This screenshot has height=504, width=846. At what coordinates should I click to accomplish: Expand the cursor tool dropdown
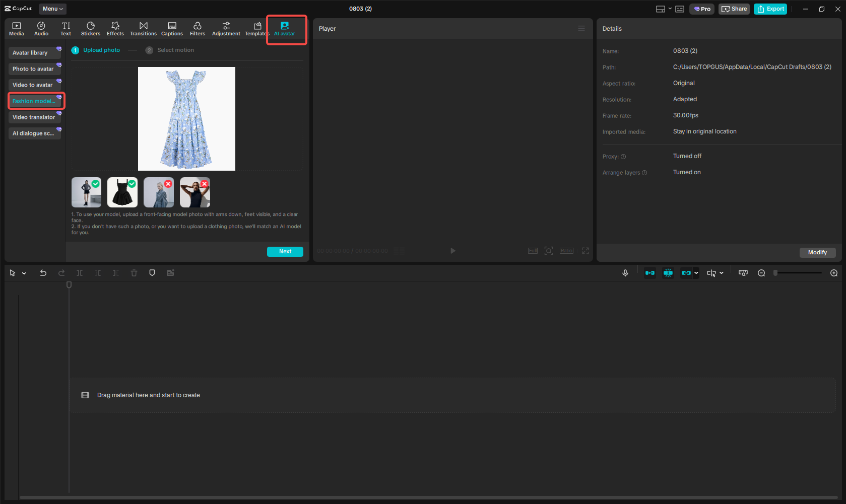(23, 272)
